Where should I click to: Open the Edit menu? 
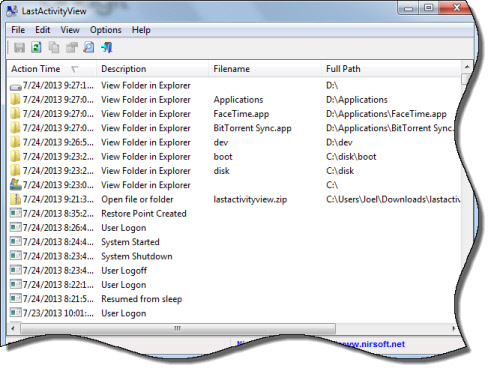click(x=43, y=30)
